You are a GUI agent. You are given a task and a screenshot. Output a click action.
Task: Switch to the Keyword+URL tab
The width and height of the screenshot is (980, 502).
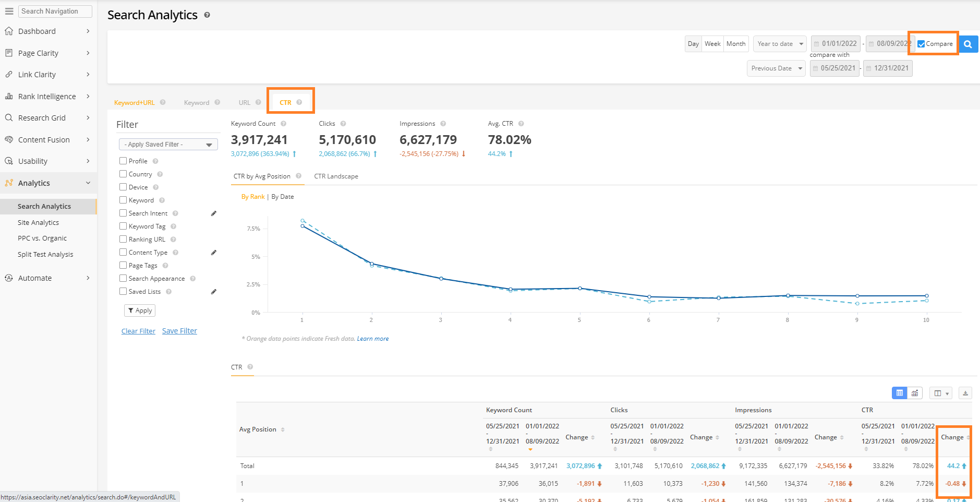tap(134, 103)
